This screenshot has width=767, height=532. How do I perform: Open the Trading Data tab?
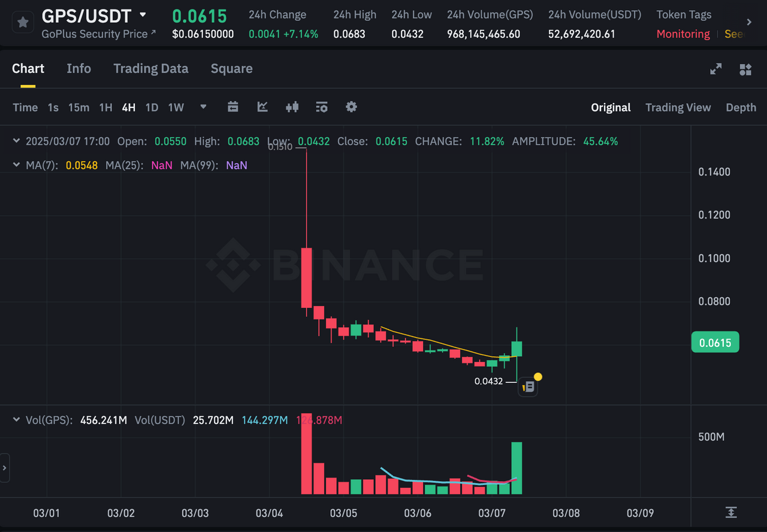coord(151,68)
